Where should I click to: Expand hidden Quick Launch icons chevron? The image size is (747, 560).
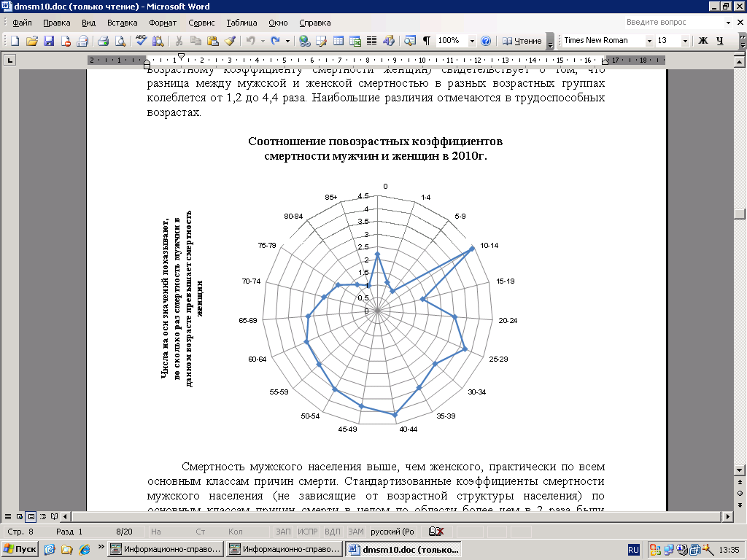pos(101,547)
